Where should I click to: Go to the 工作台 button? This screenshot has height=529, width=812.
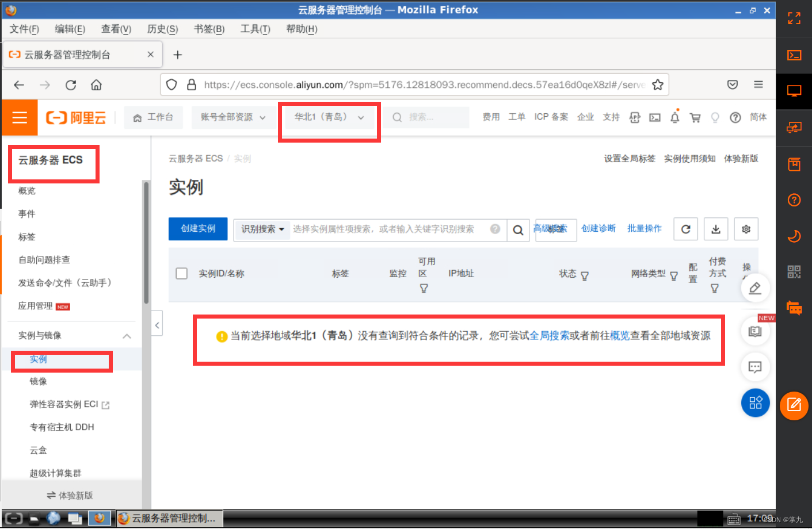click(154, 117)
